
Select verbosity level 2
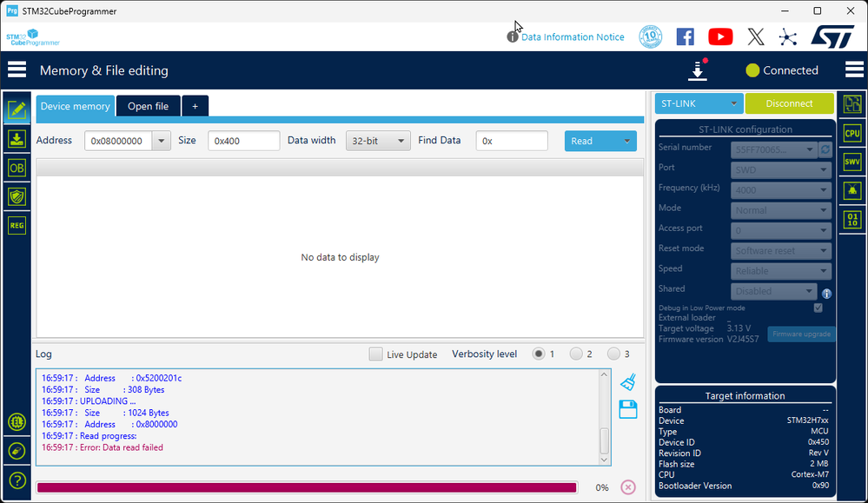[x=576, y=354]
